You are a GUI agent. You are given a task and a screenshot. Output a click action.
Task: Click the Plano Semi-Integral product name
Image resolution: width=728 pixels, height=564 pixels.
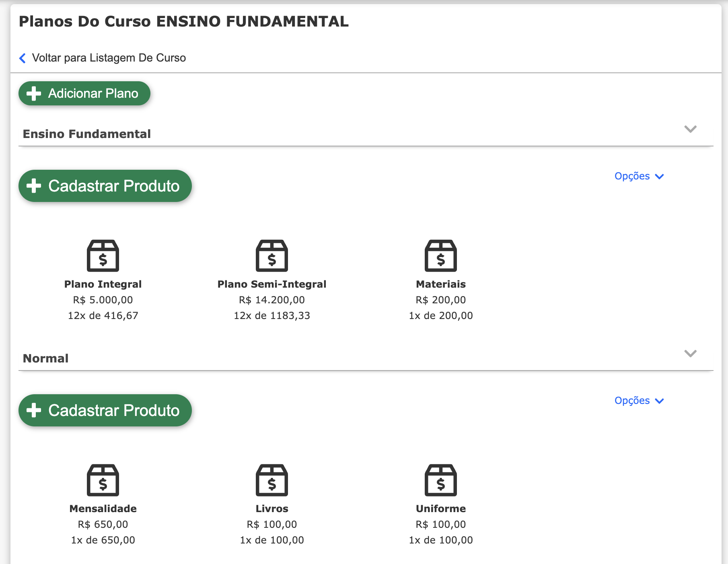click(272, 284)
